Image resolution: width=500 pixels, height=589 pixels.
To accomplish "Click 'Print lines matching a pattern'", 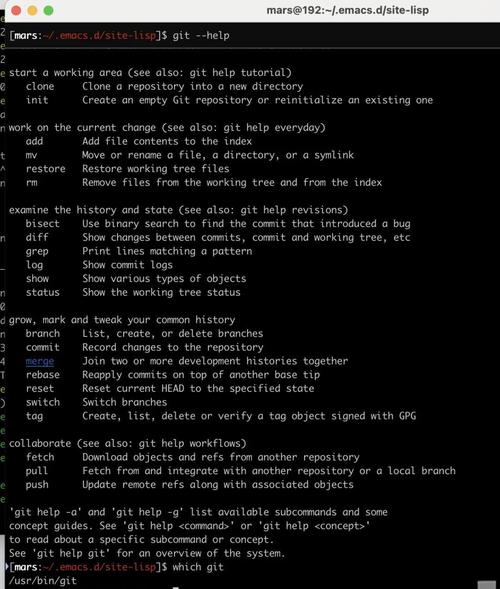I will [x=167, y=251].
